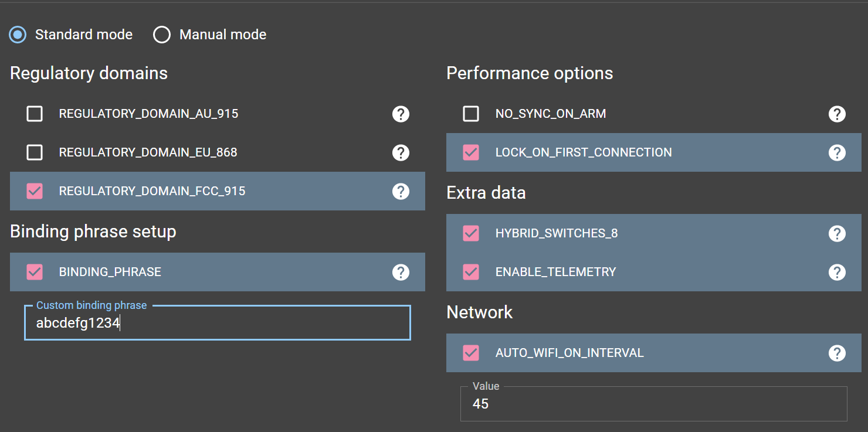The image size is (868, 432).
Task: Disable the BINDING_PHRASE checkbox
Action: tap(35, 272)
